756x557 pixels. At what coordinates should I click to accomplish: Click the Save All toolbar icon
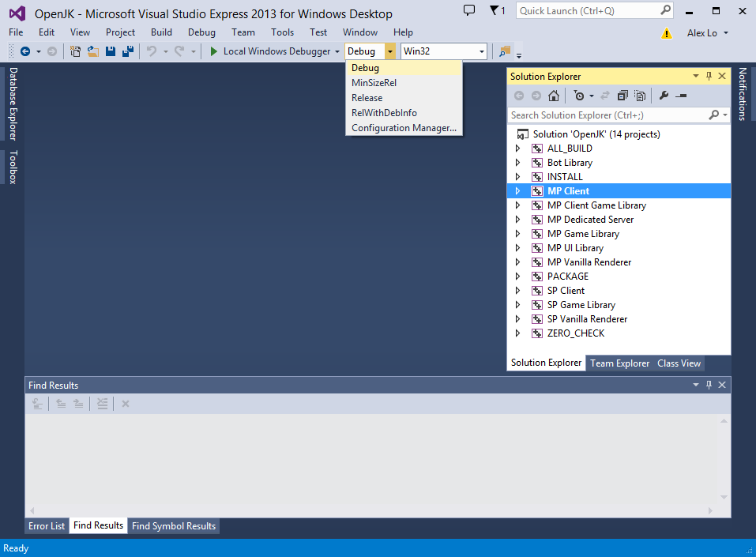pos(127,51)
